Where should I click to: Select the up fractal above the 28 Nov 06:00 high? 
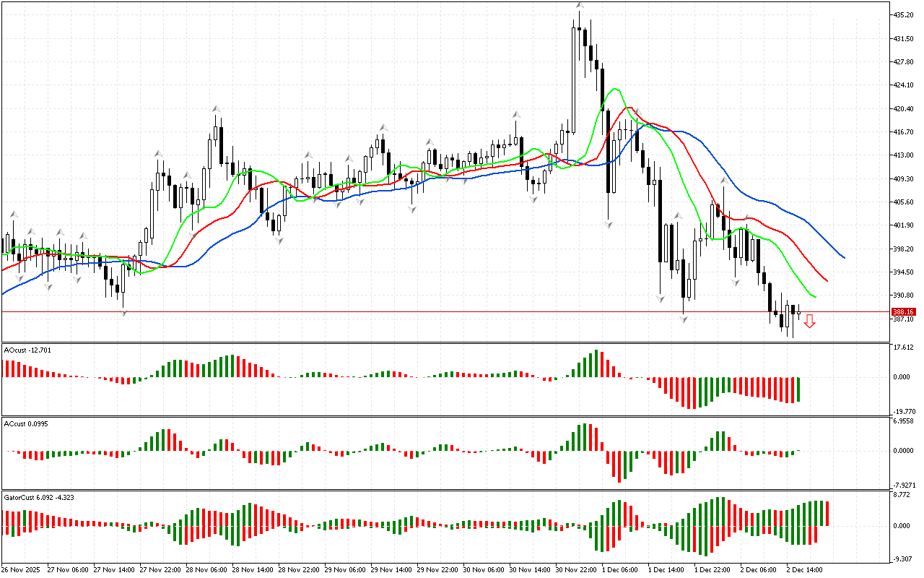[216, 108]
